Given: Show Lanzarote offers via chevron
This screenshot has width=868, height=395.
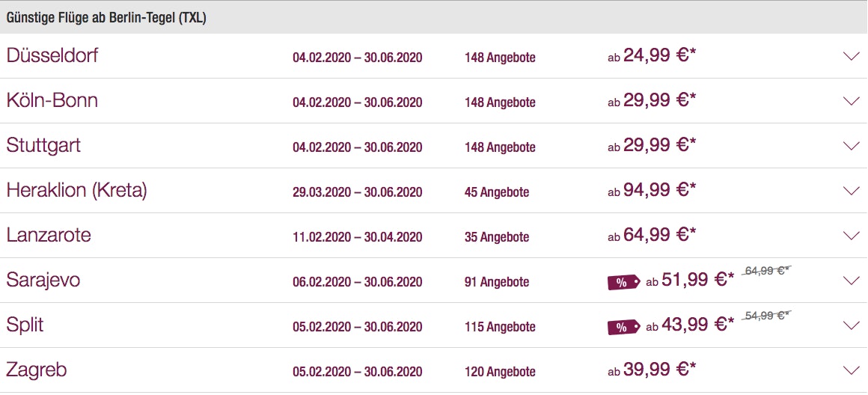Looking at the screenshot, I should coord(851,236).
